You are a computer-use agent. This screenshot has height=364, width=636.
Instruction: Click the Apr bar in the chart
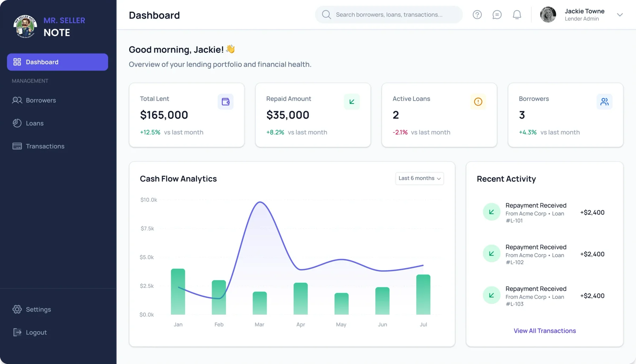[x=301, y=299]
